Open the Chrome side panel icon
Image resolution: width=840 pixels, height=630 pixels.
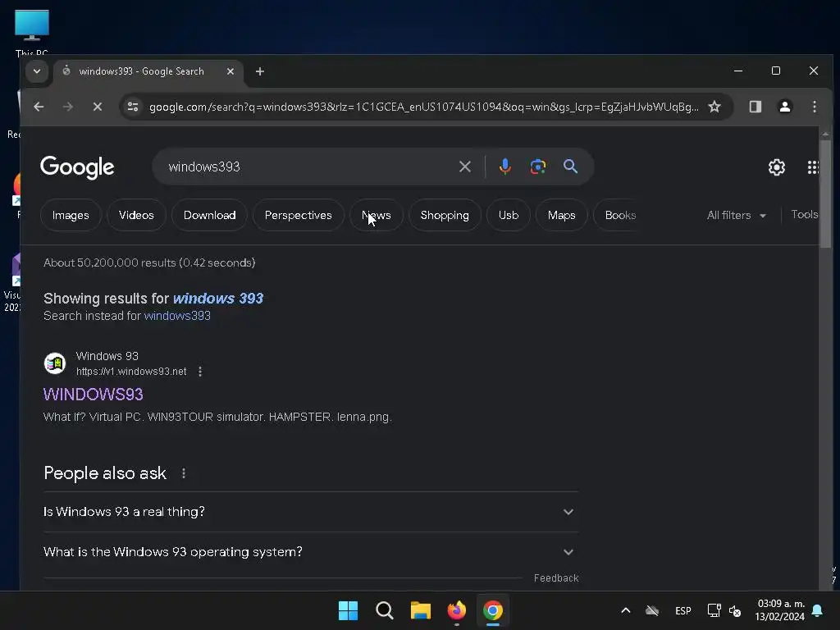(756, 107)
